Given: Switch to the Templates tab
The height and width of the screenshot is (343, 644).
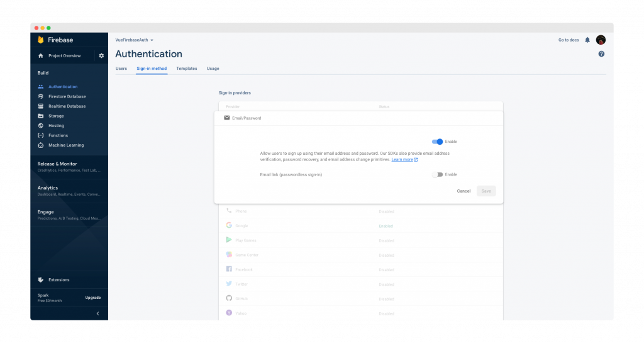Looking at the screenshot, I should [x=186, y=69].
